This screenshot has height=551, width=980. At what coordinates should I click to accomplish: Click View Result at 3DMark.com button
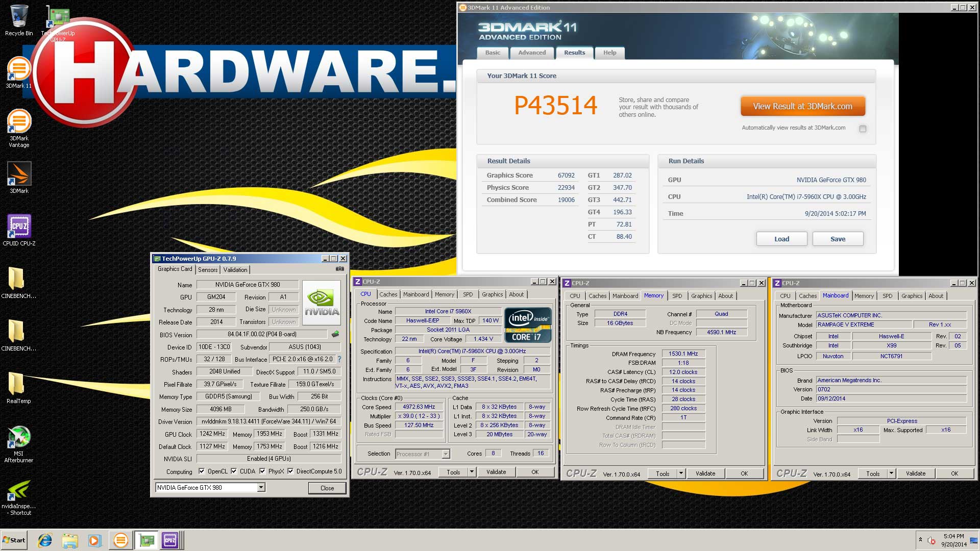(802, 106)
